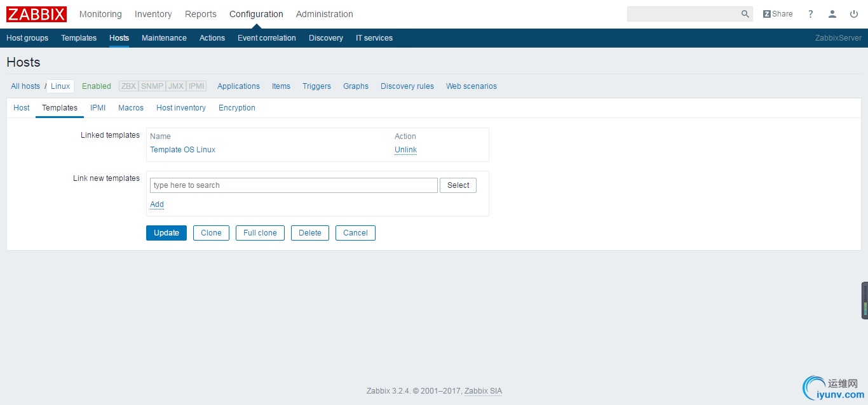Open the user profile icon
The height and width of the screenshot is (405, 868).
click(x=832, y=14)
